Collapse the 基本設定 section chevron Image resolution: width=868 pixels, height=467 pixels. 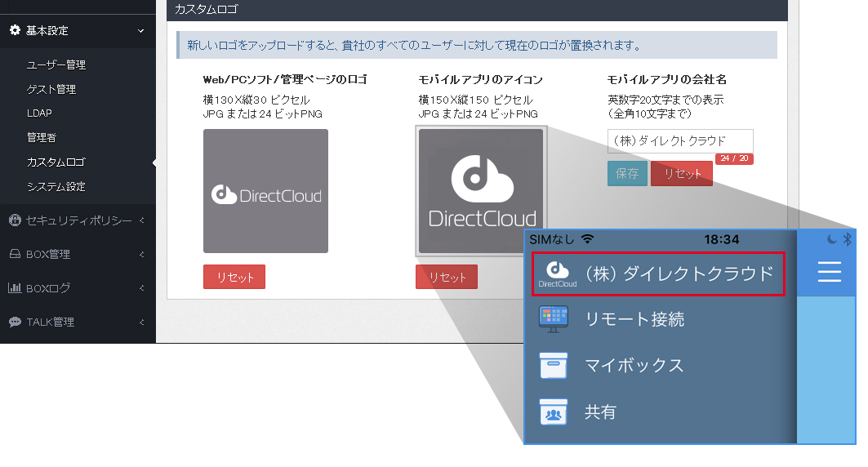tap(140, 31)
